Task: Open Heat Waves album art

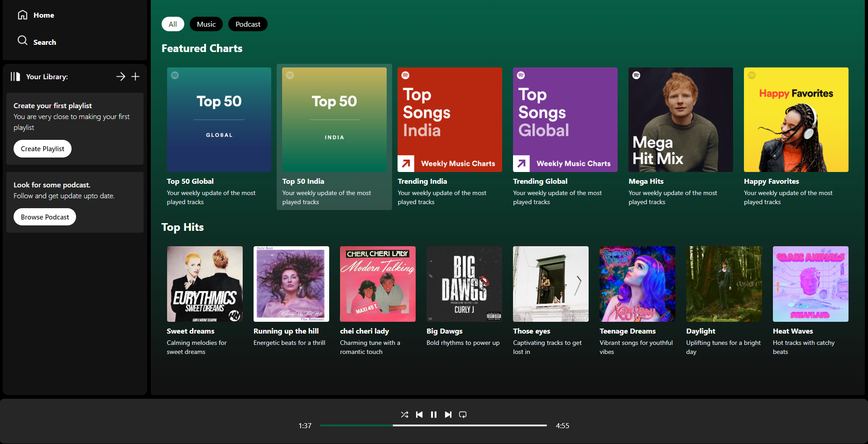Action: click(810, 284)
